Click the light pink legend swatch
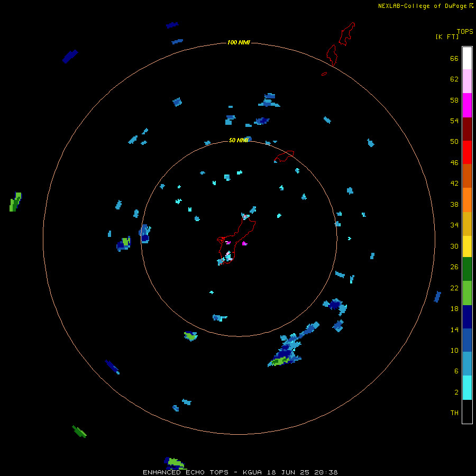Screen dimensions: 476x476 coord(467,81)
